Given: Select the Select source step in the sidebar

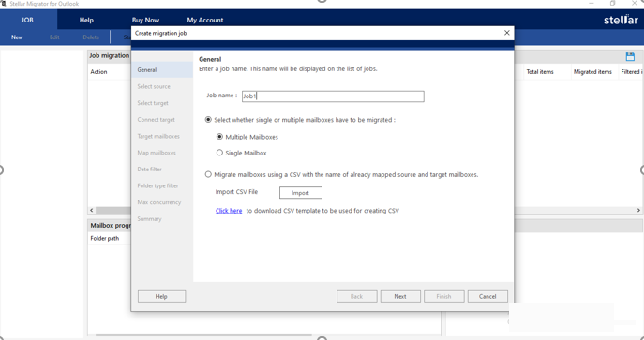Looking at the screenshot, I should (154, 86).
